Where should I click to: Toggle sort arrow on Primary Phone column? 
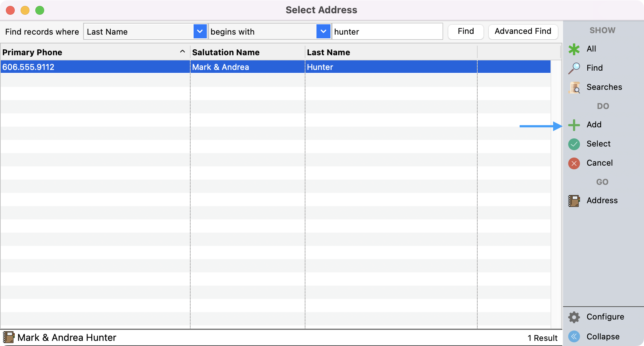pyautogui.click(x=182, y=52)
